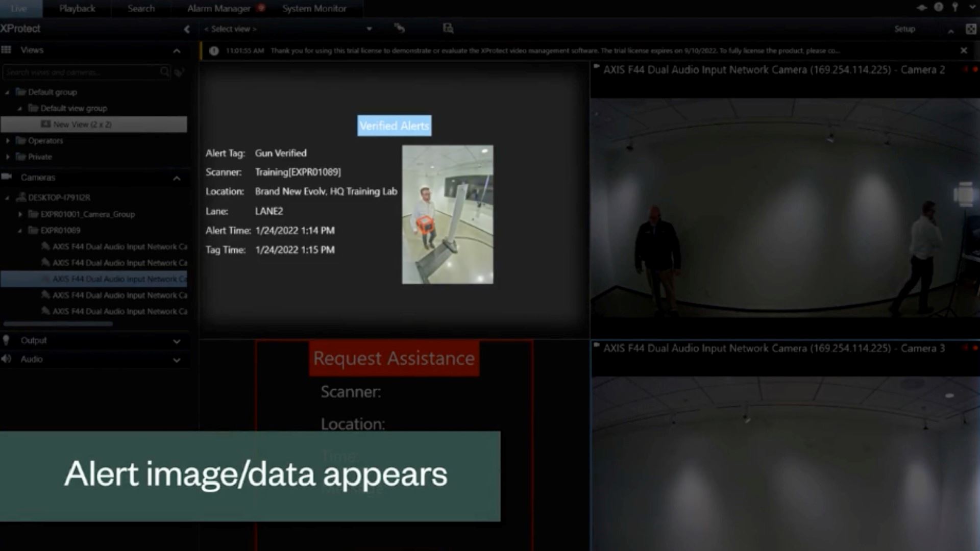Select the highlighted AXIS F44 camera entry
Screen dimensions: 980x551
94,279
